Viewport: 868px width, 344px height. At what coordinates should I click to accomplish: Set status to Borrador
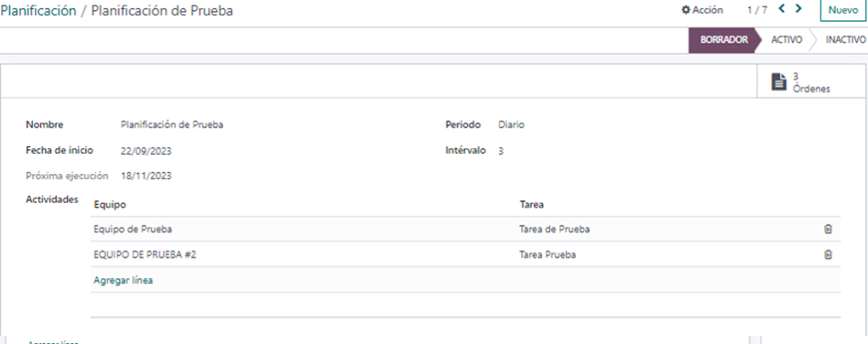coord(723,40)
